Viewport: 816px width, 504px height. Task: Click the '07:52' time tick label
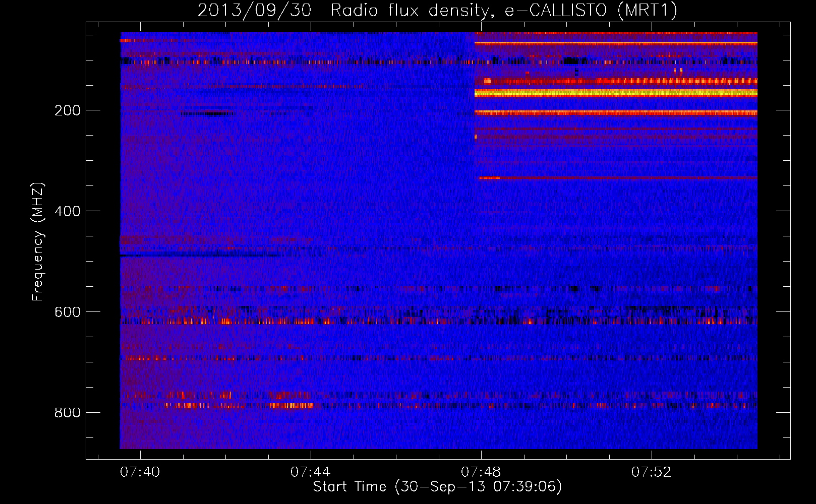pos(652,472)
